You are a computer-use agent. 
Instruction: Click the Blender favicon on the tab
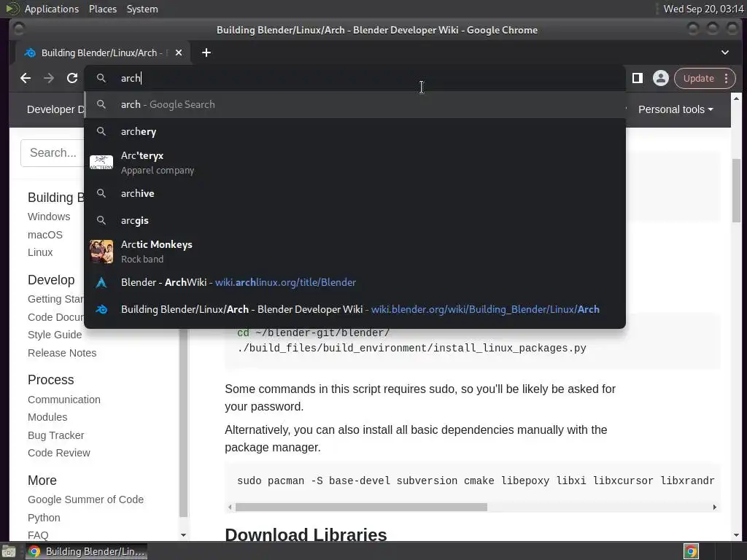[x=30, y=52]
